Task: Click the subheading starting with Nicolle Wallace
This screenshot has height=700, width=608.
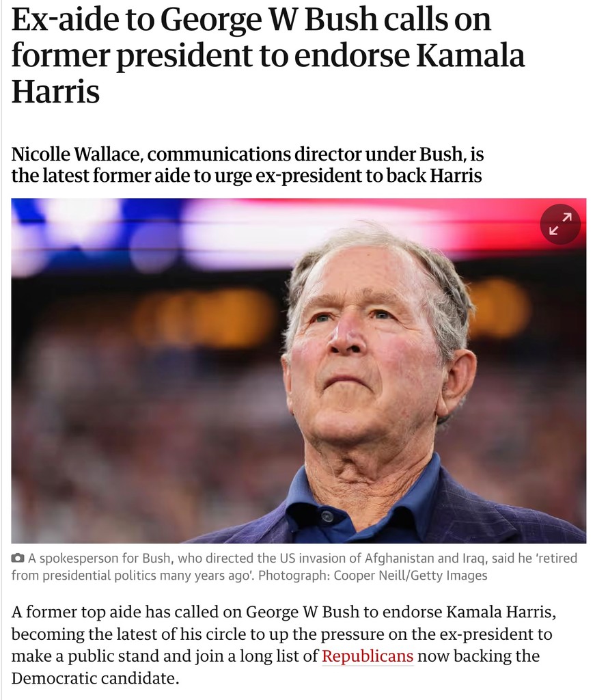Action: click(x=247, y=165)
